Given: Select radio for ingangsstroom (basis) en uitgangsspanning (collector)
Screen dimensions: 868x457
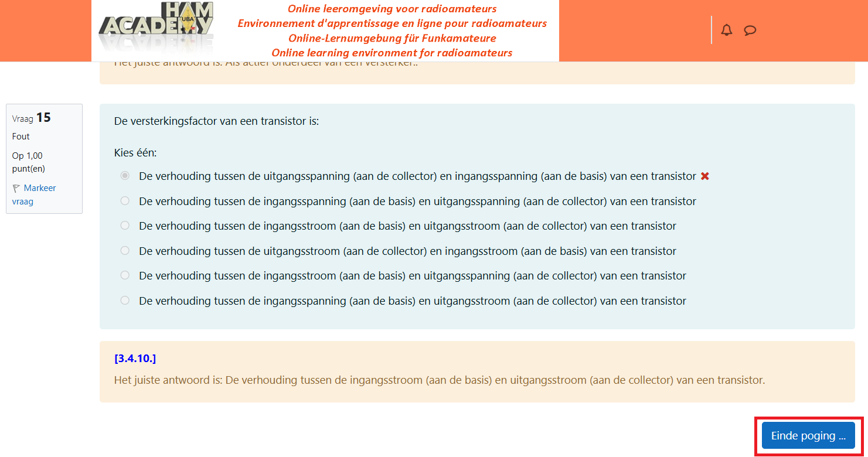Looking at the screenshot, I should [x=125, y=275].
